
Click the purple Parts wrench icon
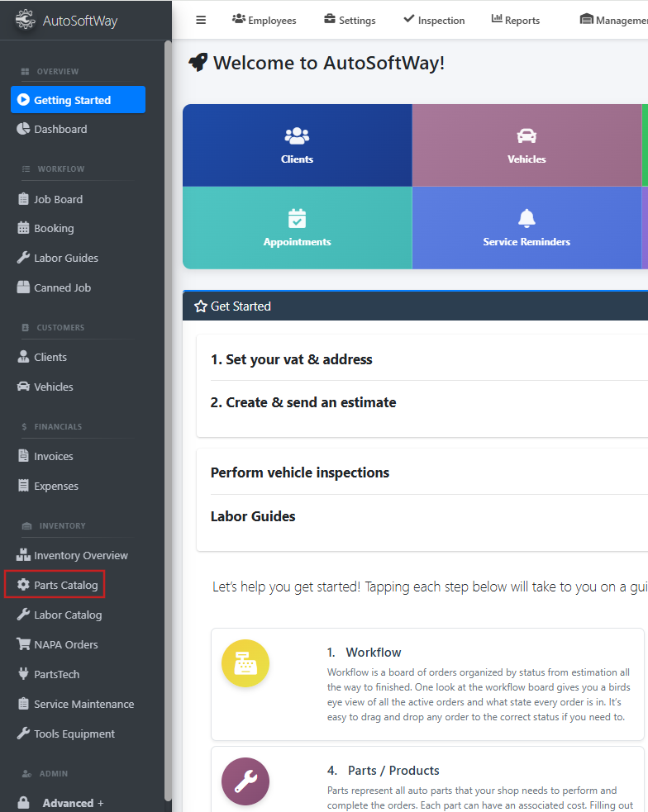pyautogui.click(x=245, y=781)
